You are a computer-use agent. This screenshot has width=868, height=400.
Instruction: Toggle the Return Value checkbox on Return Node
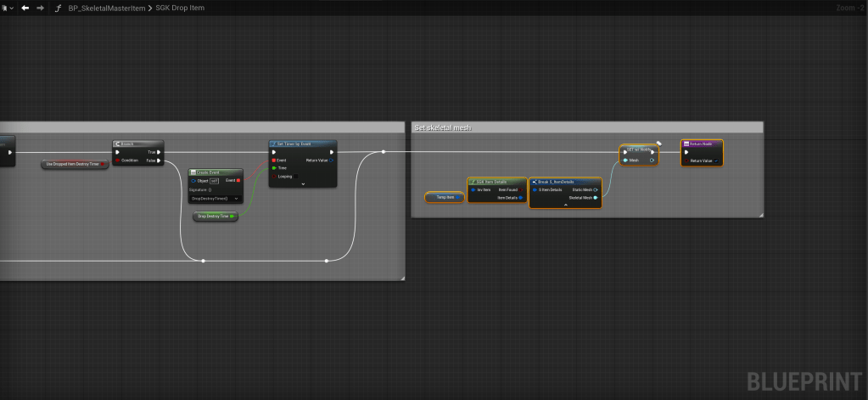tap(717, 161)
